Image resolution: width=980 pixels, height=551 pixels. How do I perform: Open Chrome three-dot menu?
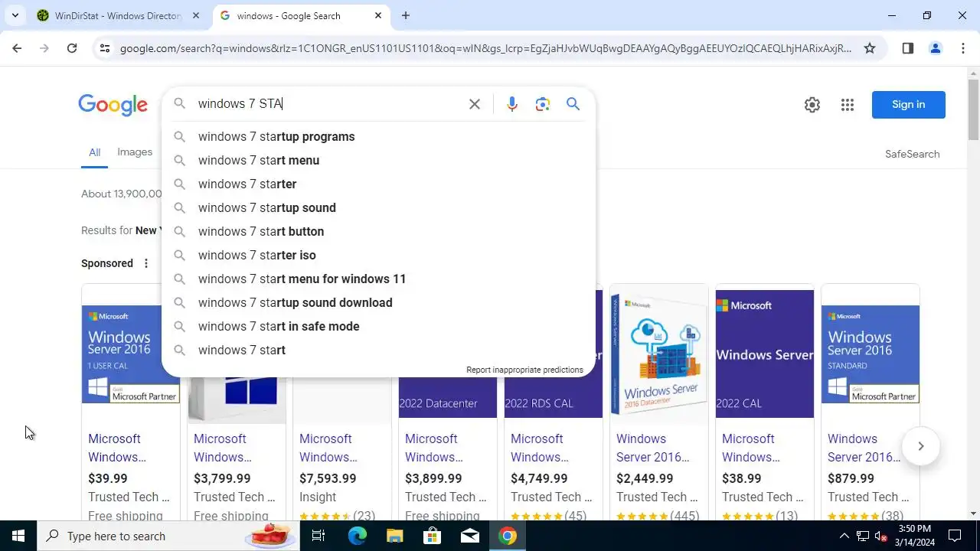[x=962, y=48]
